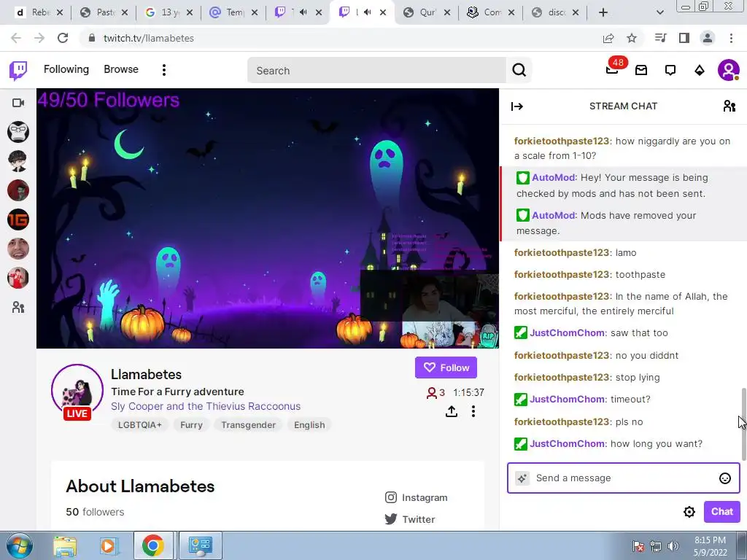Viewport: 747px width, 560px height.
Task: Open Sly Cooper and the Thievius Raccoonus link
Action: pyautogui.click(x=206, y=406)
